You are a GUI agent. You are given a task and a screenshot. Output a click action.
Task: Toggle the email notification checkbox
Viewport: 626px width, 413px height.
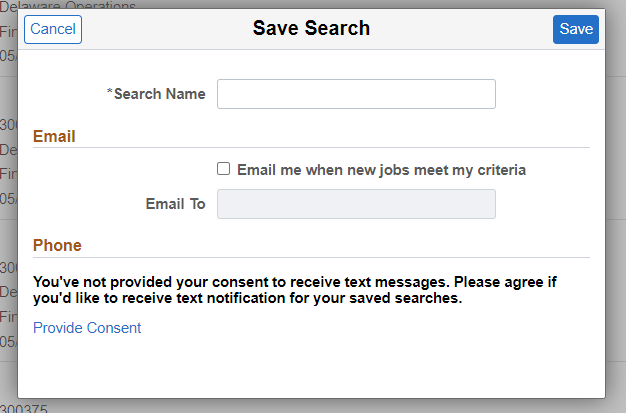click(x=224, y=169)
